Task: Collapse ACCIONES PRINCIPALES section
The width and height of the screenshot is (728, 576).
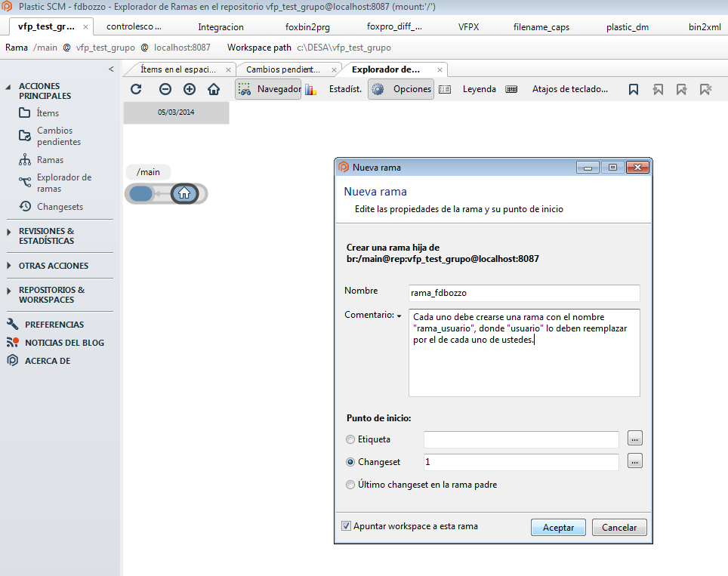Action: (8, 87)
